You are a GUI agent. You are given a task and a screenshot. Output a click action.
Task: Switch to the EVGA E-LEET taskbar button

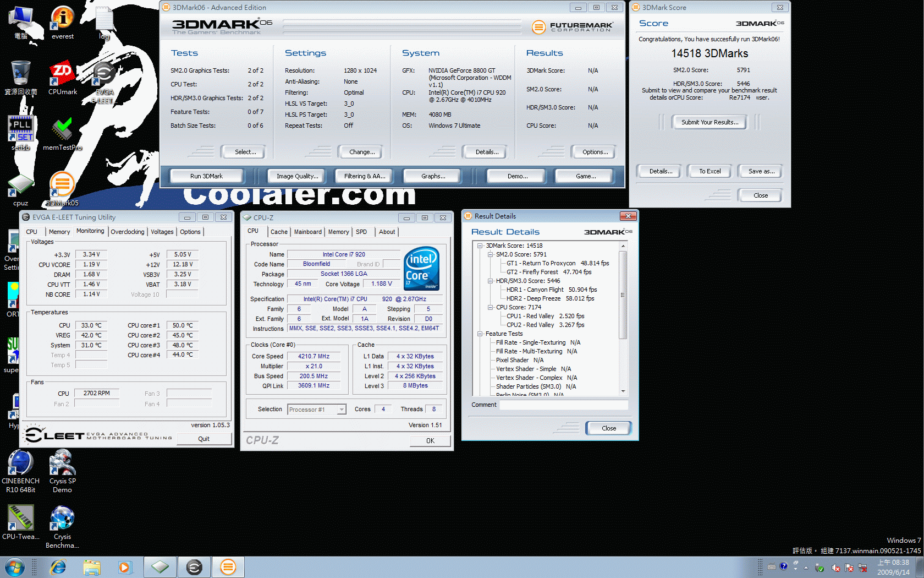coord(194,567)
